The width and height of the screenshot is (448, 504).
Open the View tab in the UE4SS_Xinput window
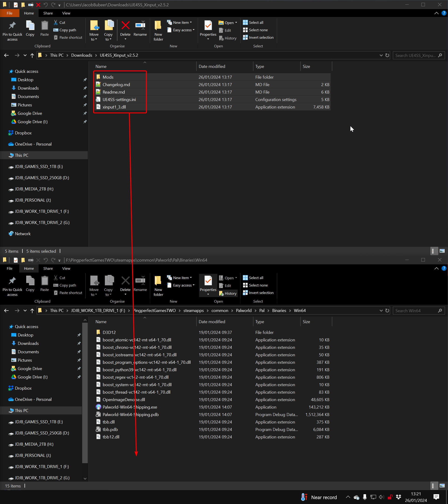click(66, 13)
